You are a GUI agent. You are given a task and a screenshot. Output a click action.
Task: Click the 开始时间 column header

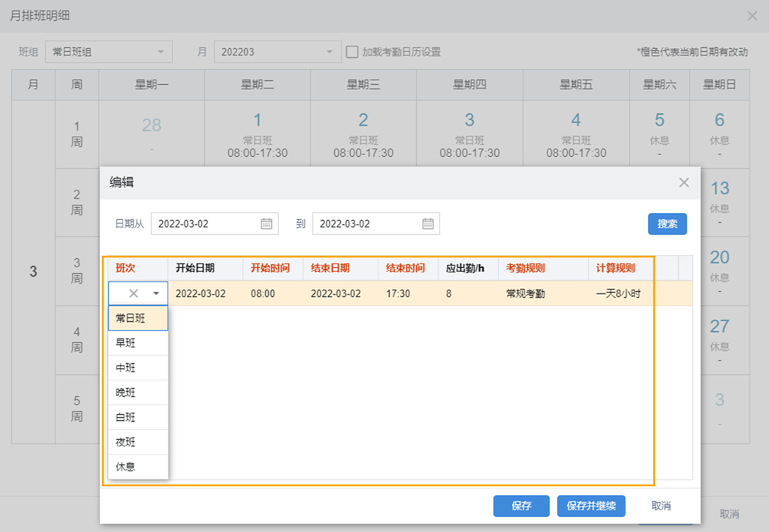click(x=273, y=268)
